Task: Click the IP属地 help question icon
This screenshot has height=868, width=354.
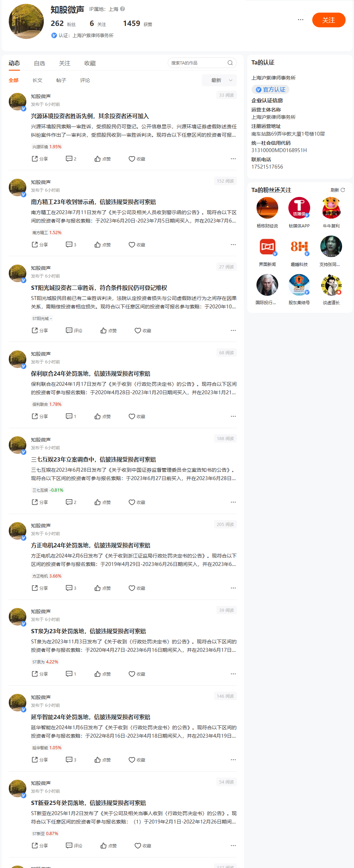Action: (x=122, y=9)
